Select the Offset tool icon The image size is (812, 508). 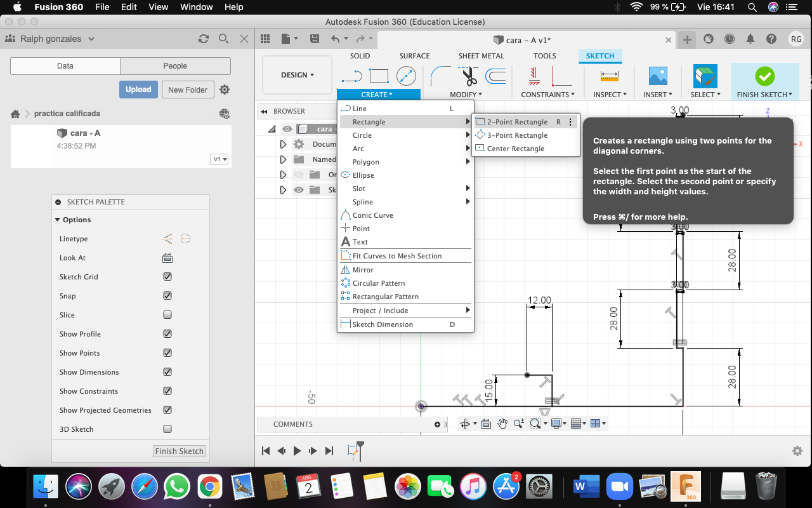coord(495,76)
